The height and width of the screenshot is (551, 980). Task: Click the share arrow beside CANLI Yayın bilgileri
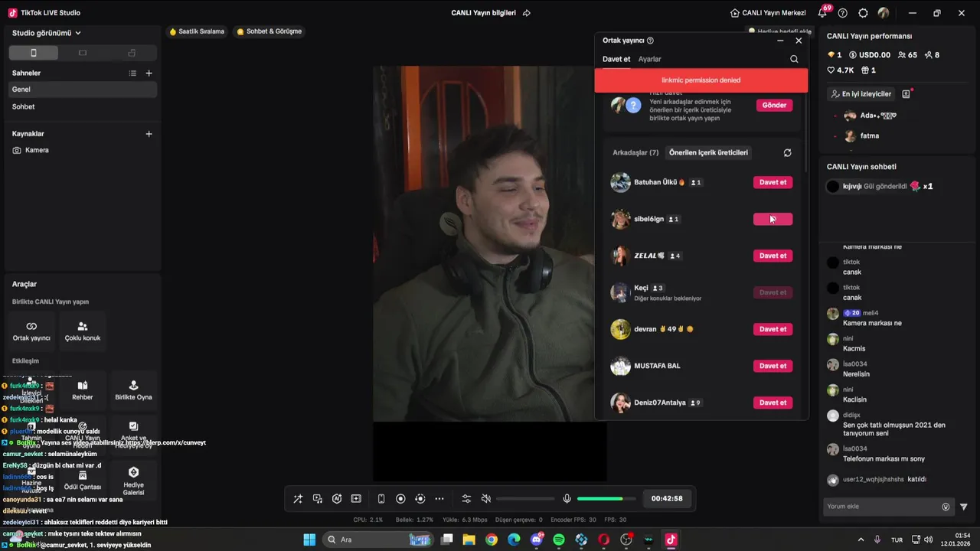pos(527,13)
